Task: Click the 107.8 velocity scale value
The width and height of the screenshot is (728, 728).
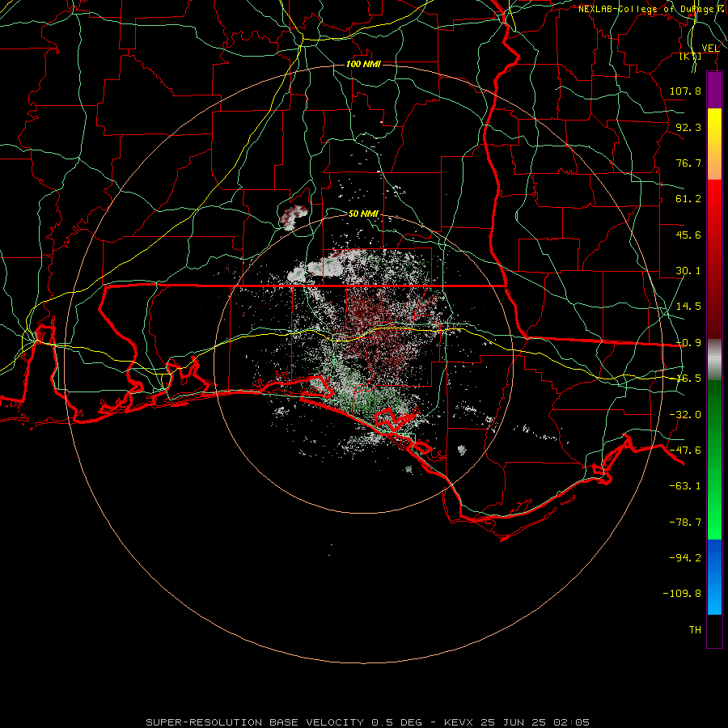Action: pyautogui.click(x=685, y=91)
